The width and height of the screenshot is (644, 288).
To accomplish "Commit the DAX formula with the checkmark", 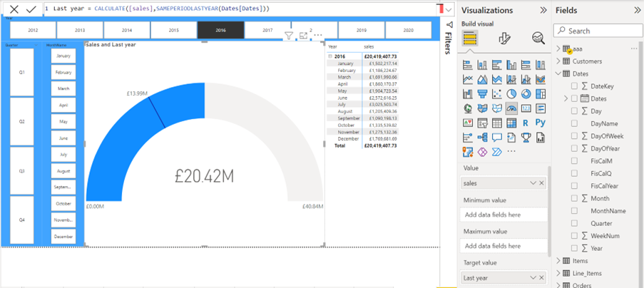I will [31, 9].
